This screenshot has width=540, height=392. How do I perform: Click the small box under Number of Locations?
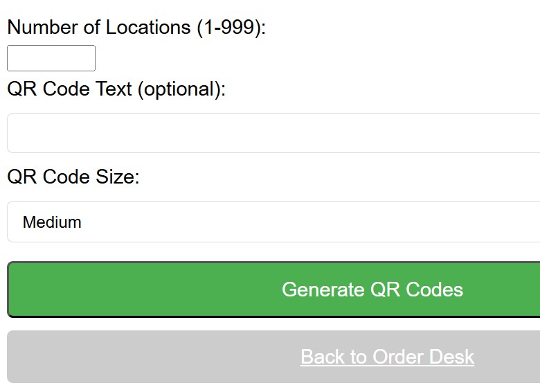[x=51, y=58]
